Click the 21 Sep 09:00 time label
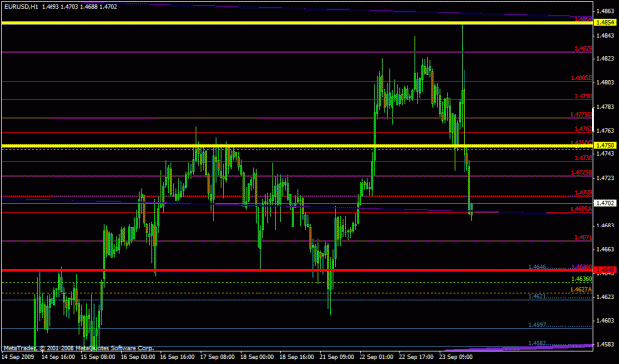Screen dimensions: 619x364 click(337, 357)
